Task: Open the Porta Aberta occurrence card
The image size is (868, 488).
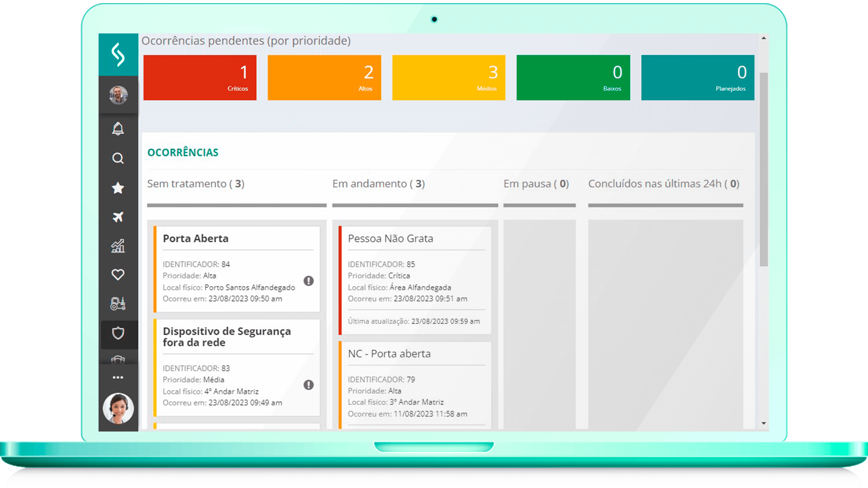Action: 237,269
